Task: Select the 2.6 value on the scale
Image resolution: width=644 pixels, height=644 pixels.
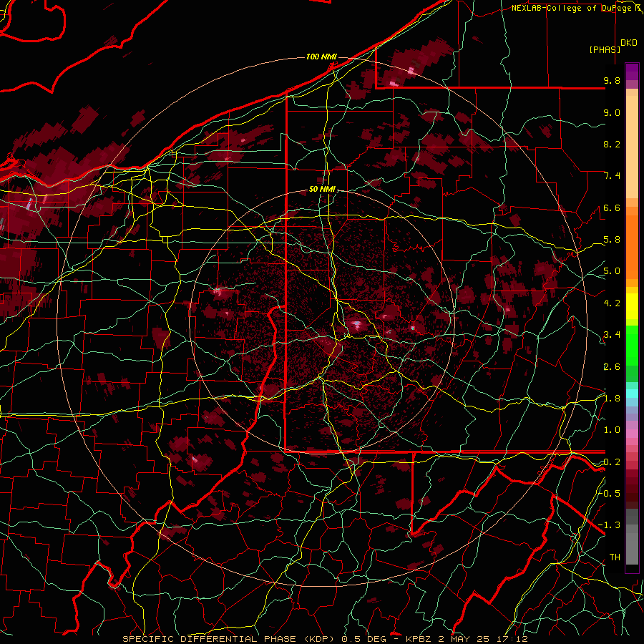Action: (x=612, y=367)
